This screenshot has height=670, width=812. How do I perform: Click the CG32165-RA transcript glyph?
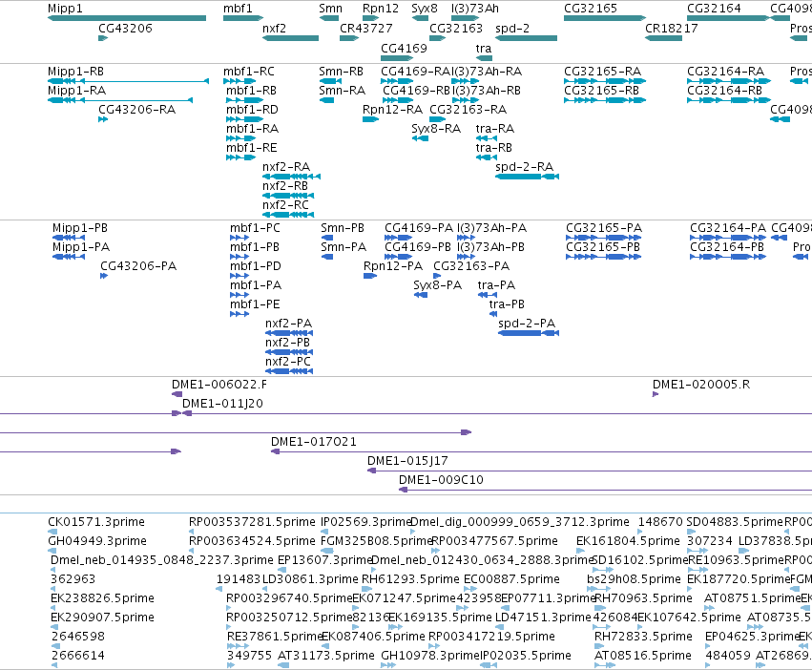click(605, 81)
